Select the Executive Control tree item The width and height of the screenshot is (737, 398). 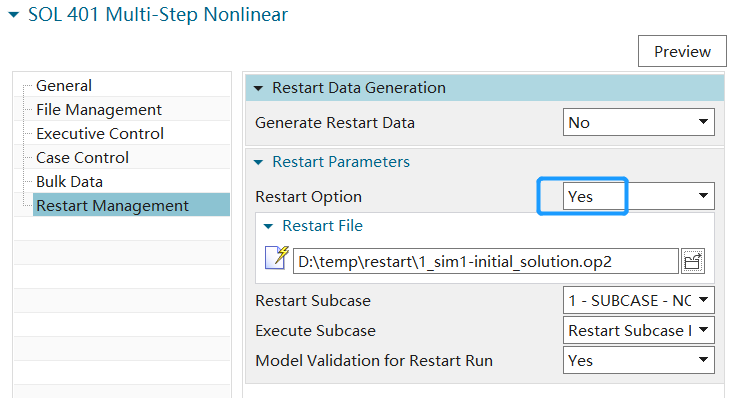click(100, 133)
